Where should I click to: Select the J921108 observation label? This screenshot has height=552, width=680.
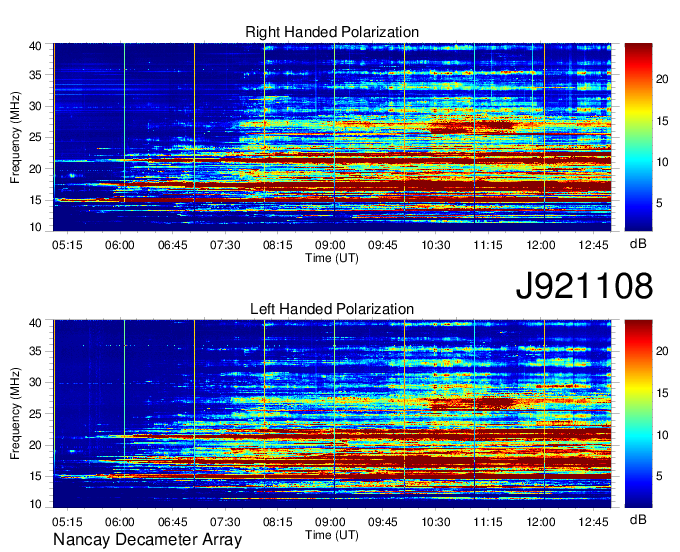[x=584, y=286]
